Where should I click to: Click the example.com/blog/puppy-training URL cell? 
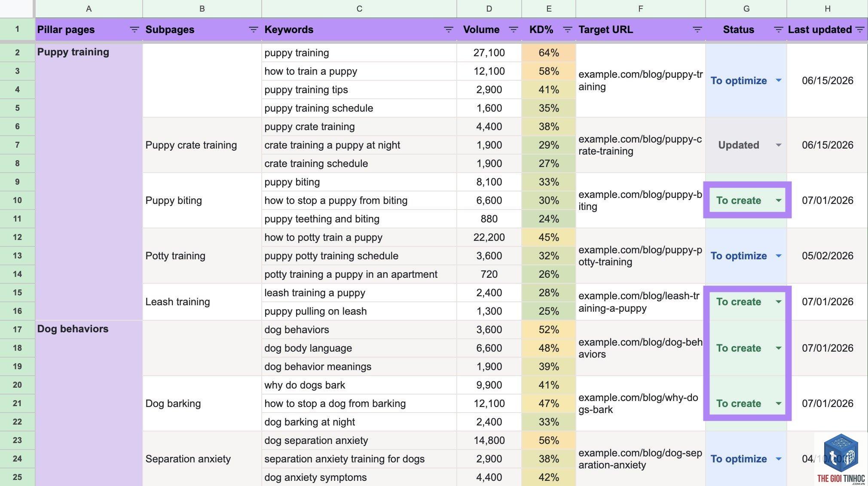[640, 81]
